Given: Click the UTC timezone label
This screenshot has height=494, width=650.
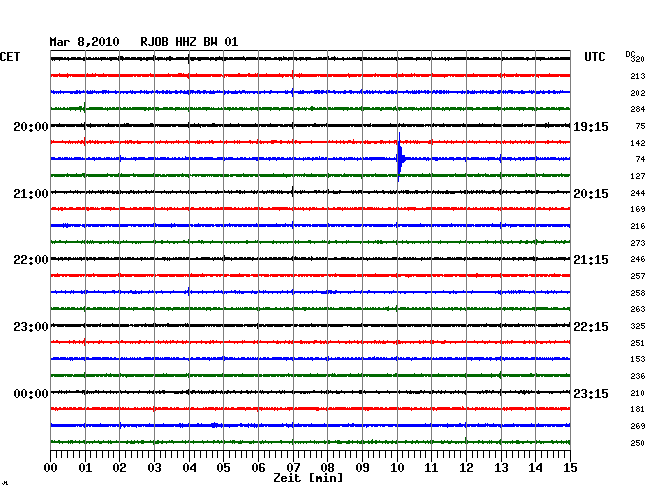Looking at the screenshot, I should [594, 57].
